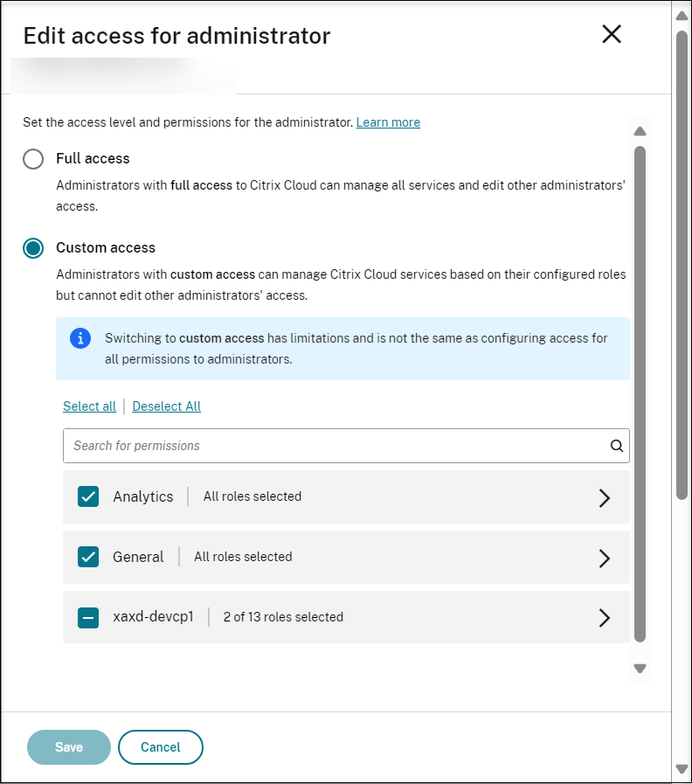Expand the xaxd-devcp1 roles chevron
Screen dimensions: 692x784
pos(604,617)
